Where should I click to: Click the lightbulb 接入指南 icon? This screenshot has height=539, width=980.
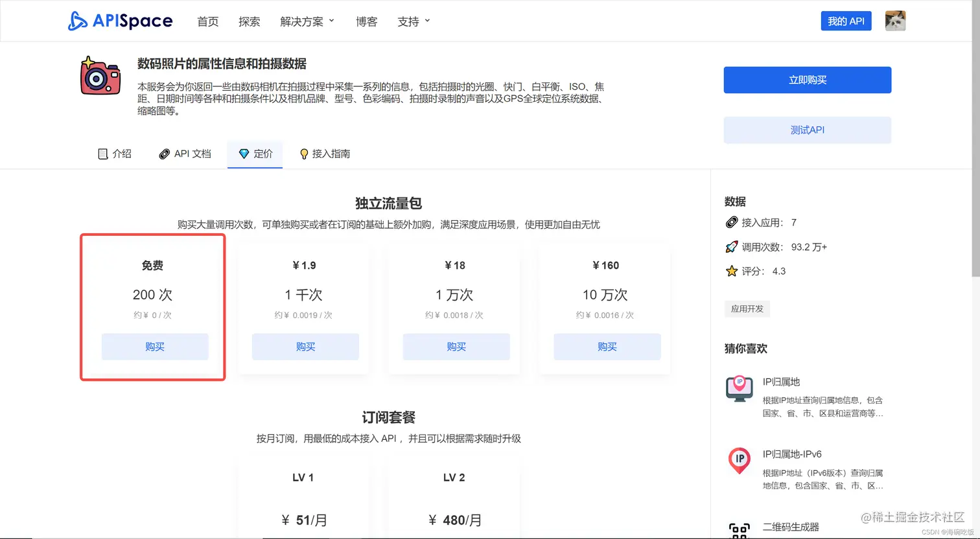tap(303, 154)
